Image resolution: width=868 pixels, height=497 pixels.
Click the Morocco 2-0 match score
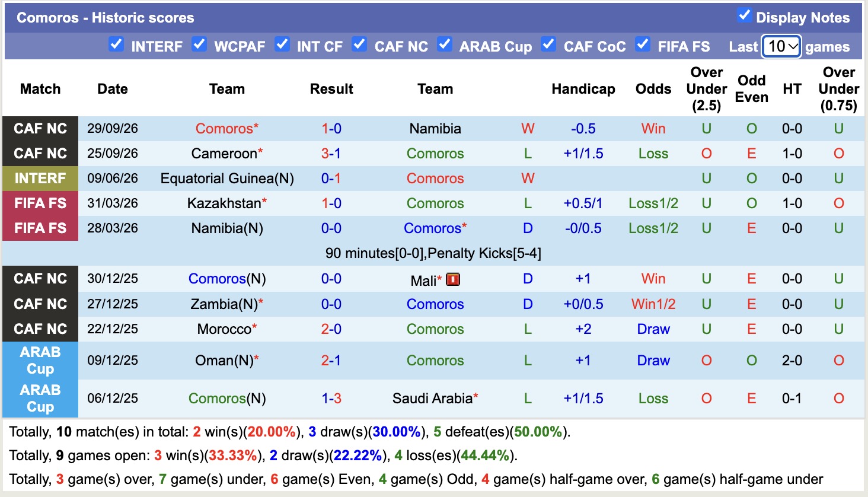click(331, 329)
